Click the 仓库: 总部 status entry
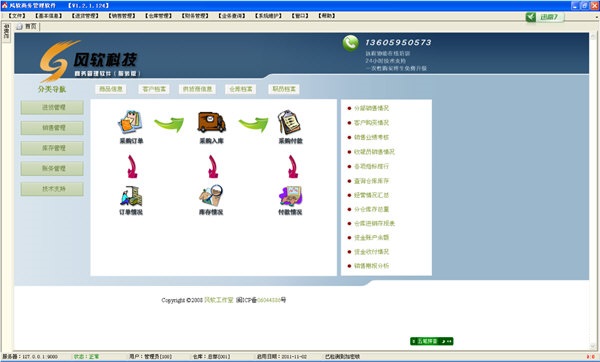The width and height of the screenshot is (600, 362). (x=211, y=357)
